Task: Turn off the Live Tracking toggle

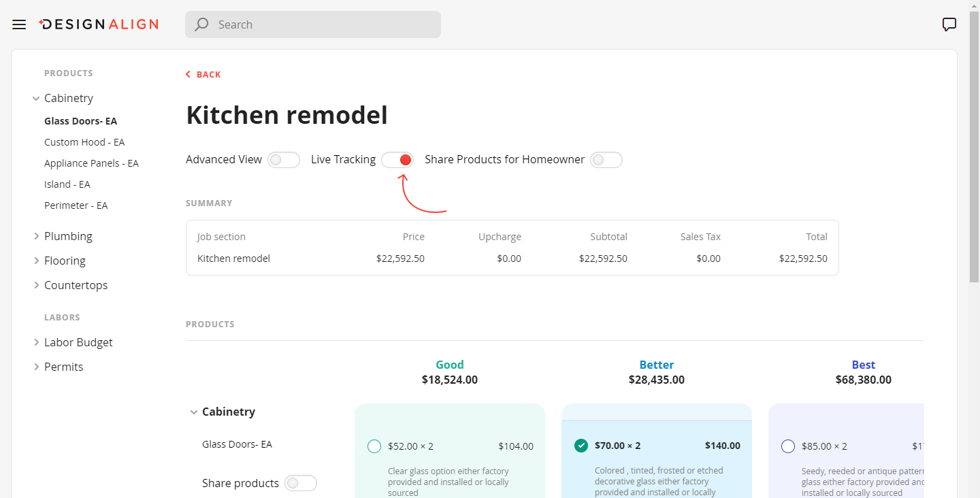Action: (x=397, y=160)
